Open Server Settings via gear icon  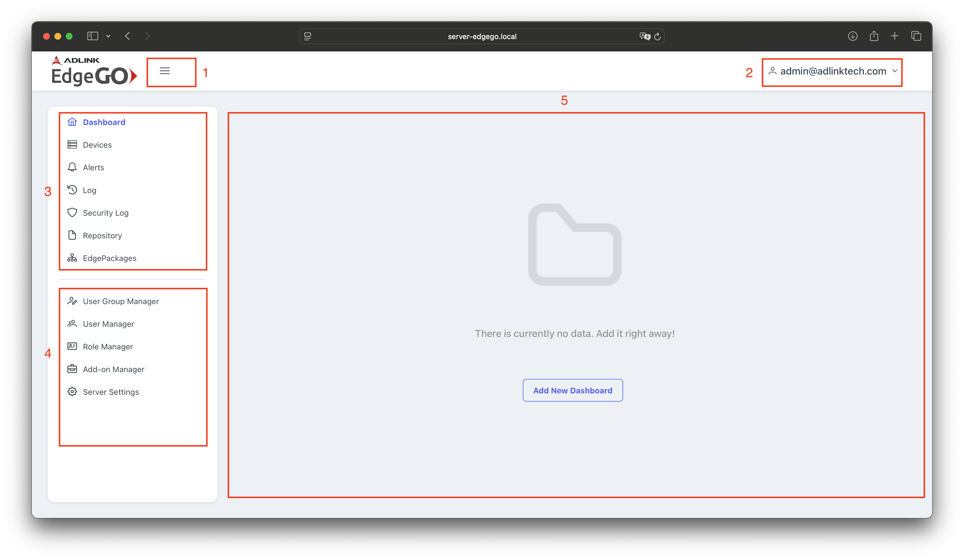point(72,392)
